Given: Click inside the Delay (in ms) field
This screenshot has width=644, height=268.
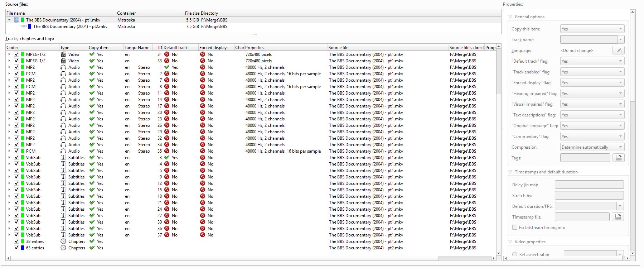Looking at the screenshot, I should [589, 185].
